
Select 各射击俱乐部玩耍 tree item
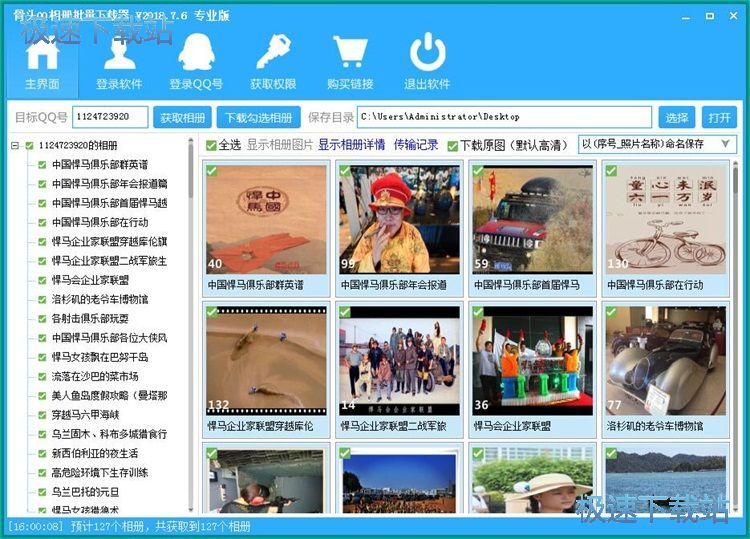coord(90,319)
